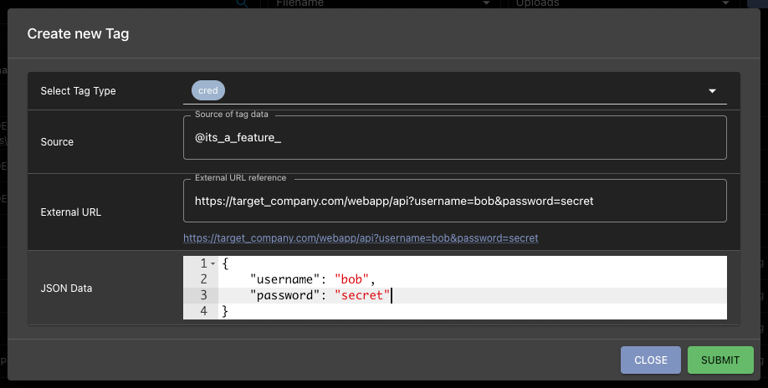Screen dimensions: 768x388
Task: Open the Select Tag Type dropdown arrow
Action: point(712,91)
